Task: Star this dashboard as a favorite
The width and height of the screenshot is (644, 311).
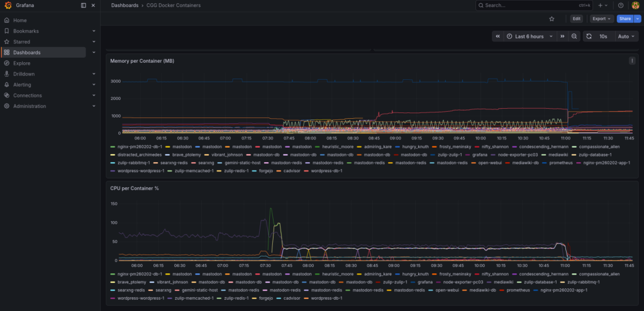Action: [x=552, y=19]
